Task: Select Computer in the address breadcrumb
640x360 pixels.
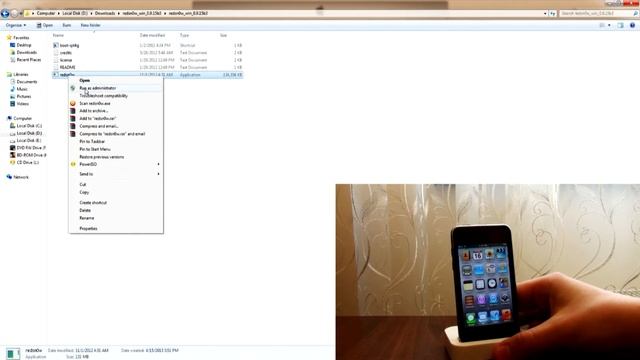Action: click(x=46, y=13)
